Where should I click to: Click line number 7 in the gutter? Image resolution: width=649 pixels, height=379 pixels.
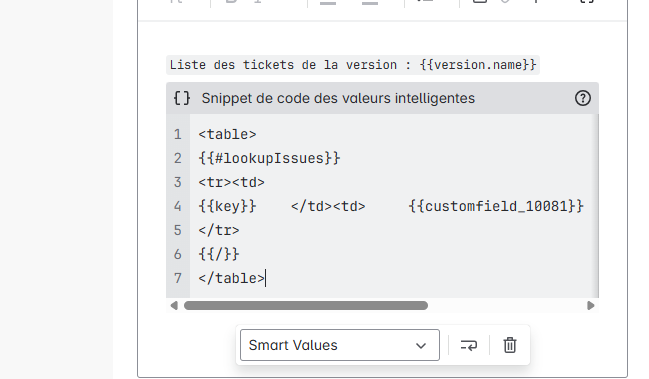pos(178,278)
